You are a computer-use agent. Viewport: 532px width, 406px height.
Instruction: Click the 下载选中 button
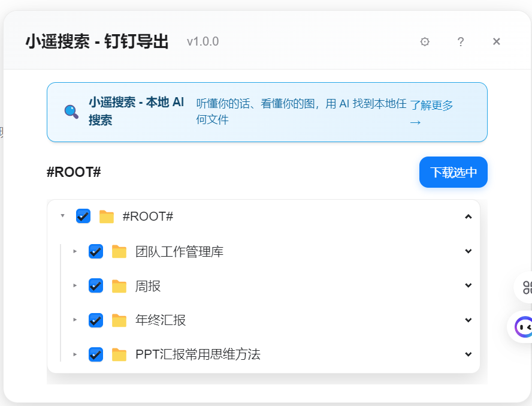tap(454, 173)
